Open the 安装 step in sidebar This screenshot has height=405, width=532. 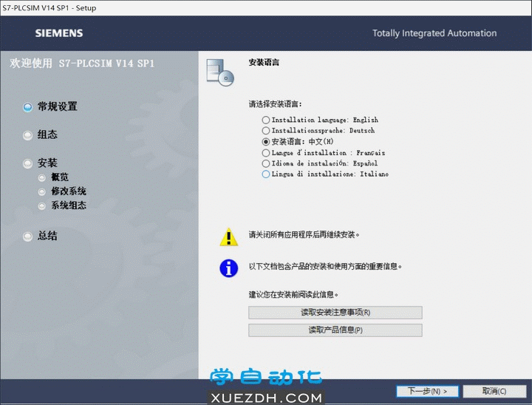tap(40, 163)
